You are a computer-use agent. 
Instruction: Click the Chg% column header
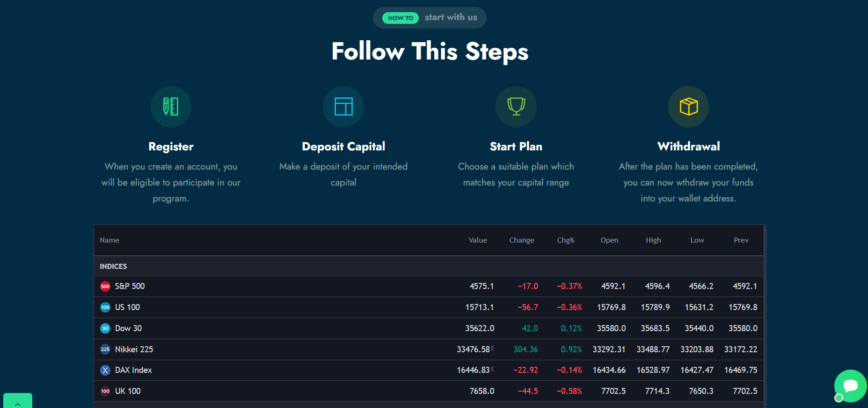tap(565, 240)
